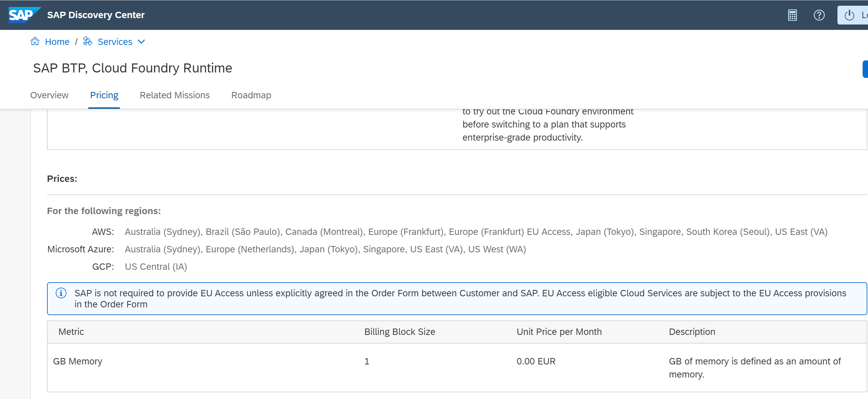Click the SAP BTP, Cloud Foundry Runtime title
This screenshot has width=868, height=399.
click(133, 68)
